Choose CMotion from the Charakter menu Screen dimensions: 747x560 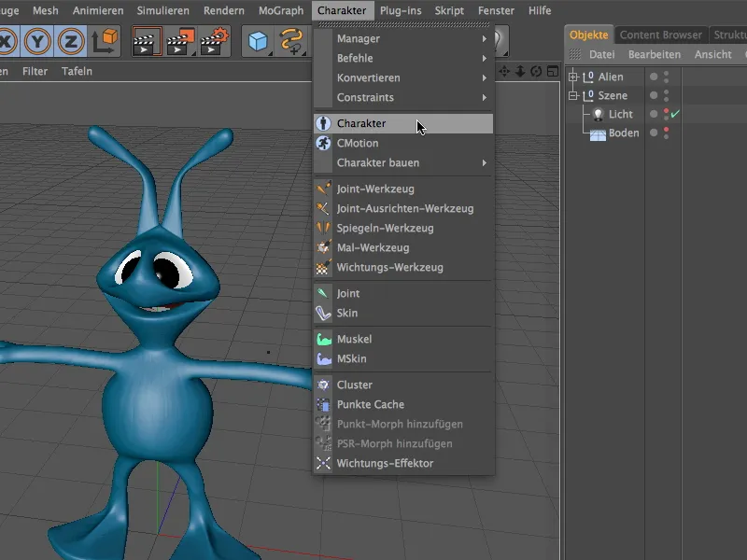(x=403, y=144)
